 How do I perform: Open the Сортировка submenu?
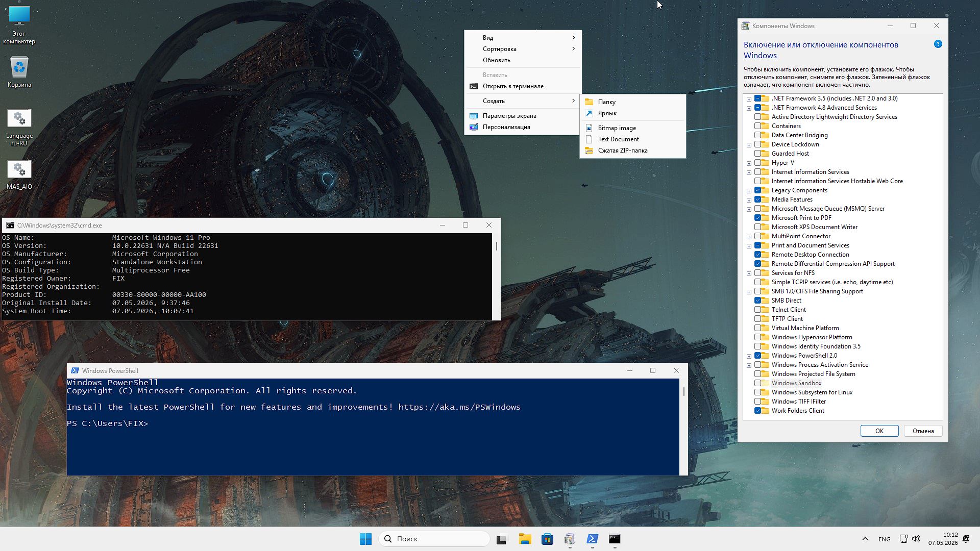[523, 49]
